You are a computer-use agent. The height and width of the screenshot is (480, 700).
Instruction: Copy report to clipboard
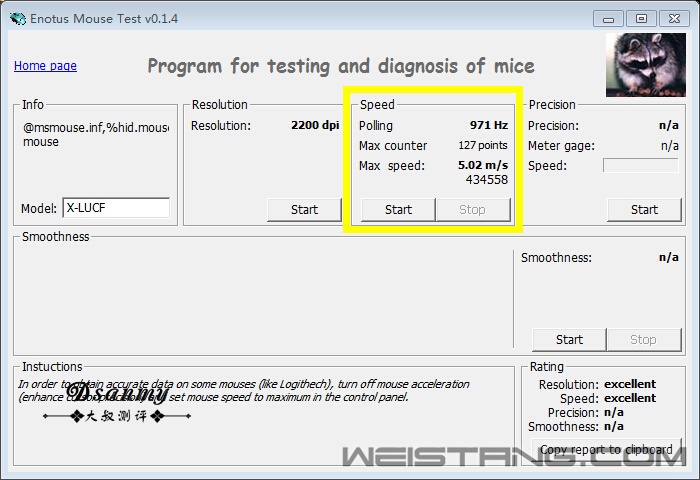click(x=606, y=450)
